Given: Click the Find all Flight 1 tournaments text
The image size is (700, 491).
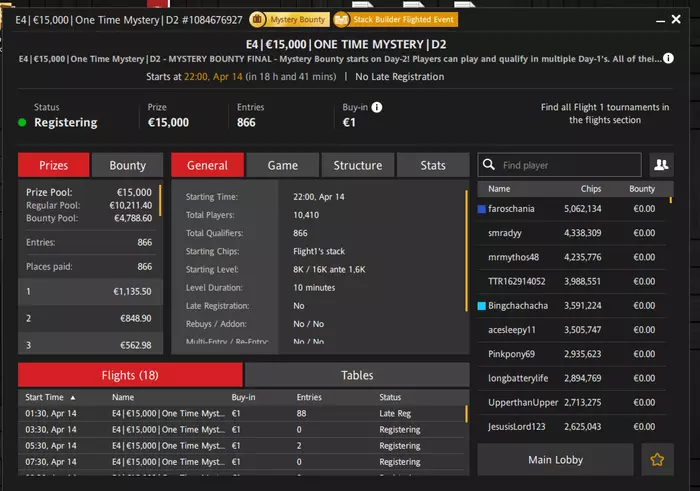Looking at the screenshot, I should 605,113.
